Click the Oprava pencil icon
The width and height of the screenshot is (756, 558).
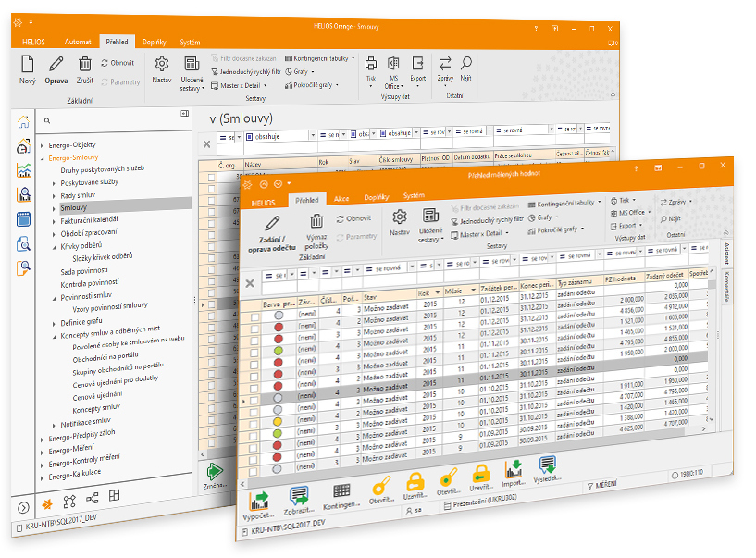coord(56,64)
